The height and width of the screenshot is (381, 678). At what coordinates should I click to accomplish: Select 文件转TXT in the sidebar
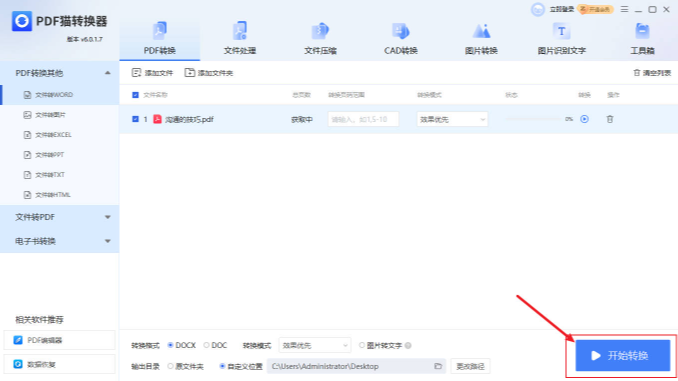pyautogui.click(x=60, y=175)
